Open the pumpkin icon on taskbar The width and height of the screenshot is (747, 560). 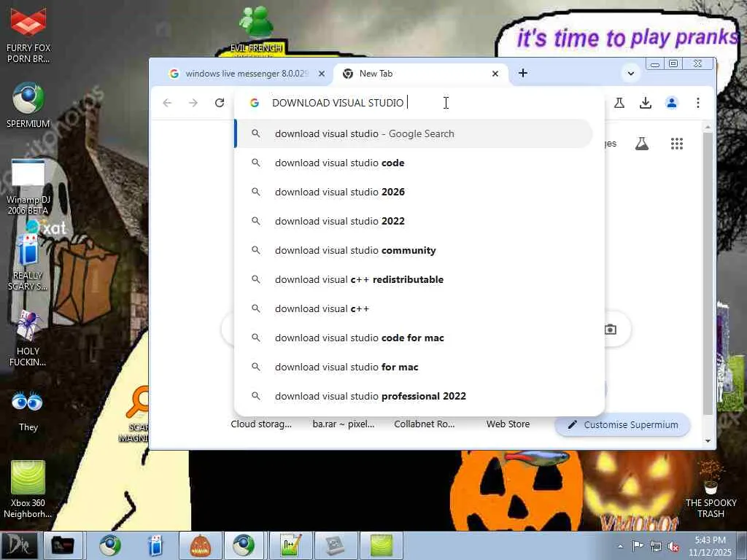pyautogui.click(x=200, y=545)
